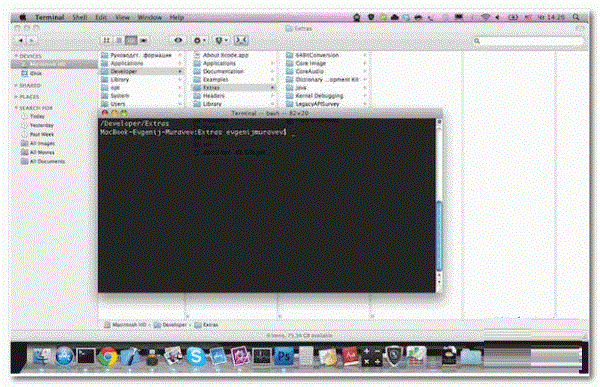Open Photoshop from the Dock
The height and width of the screenshot is (387, 600).
tap(284, 356)
